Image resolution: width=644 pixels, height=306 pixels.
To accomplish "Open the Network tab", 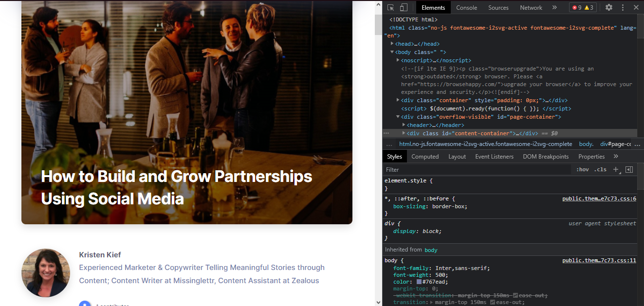I will click(531, 7).
